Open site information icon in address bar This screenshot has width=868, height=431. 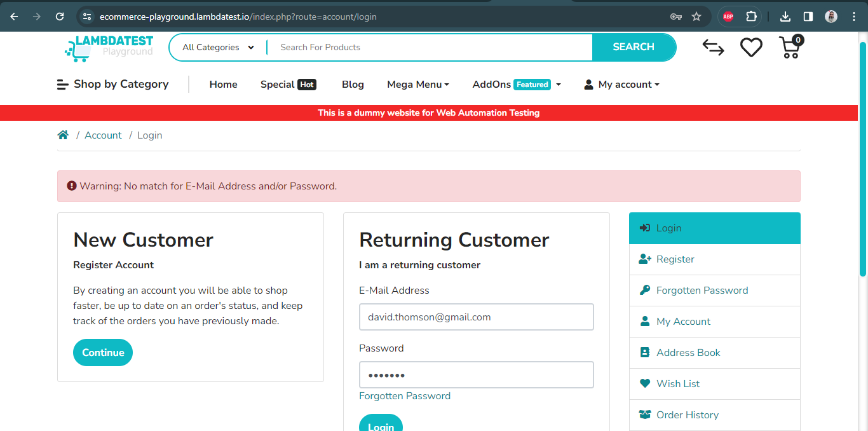pyautogui.click(x=88, y=17)
